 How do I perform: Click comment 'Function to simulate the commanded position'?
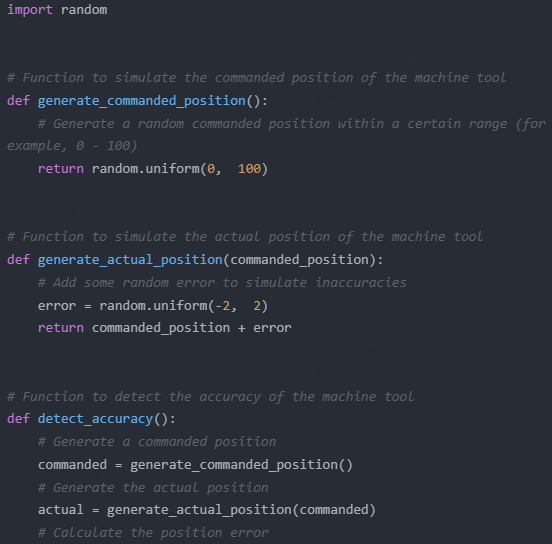pos(257,78)
